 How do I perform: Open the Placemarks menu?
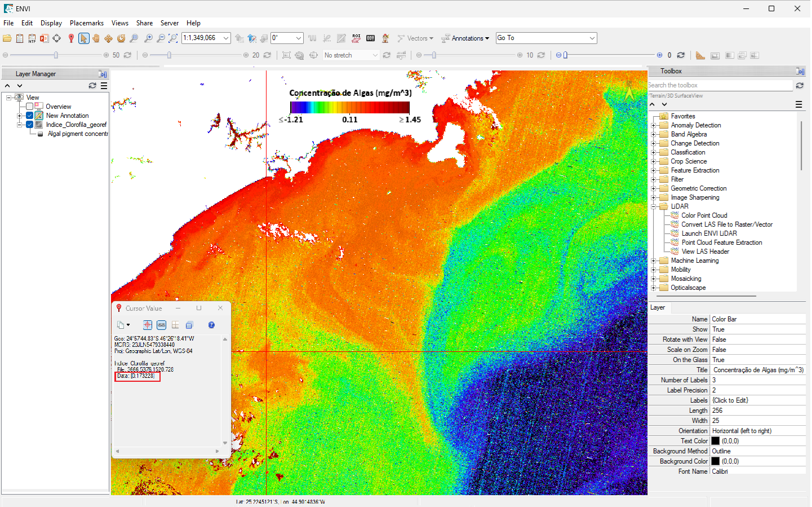[86, 23]
